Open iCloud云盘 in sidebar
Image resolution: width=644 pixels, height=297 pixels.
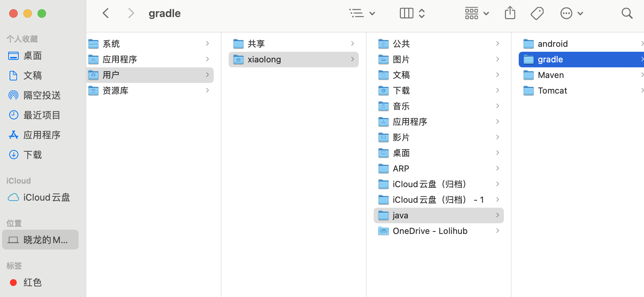point(46,197)
